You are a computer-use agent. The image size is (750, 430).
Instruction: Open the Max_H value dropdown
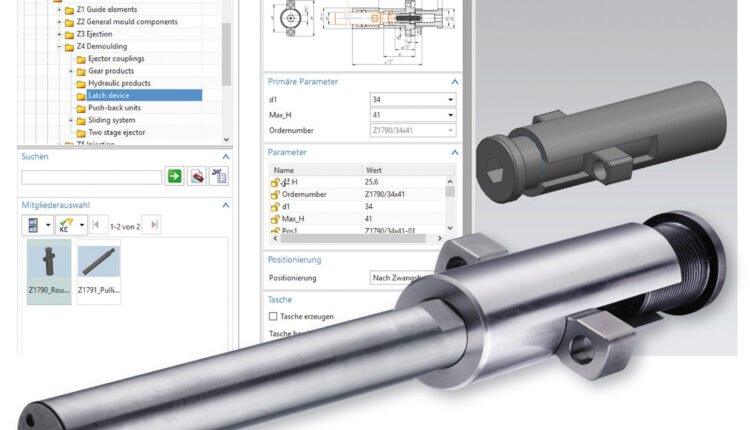451,115
